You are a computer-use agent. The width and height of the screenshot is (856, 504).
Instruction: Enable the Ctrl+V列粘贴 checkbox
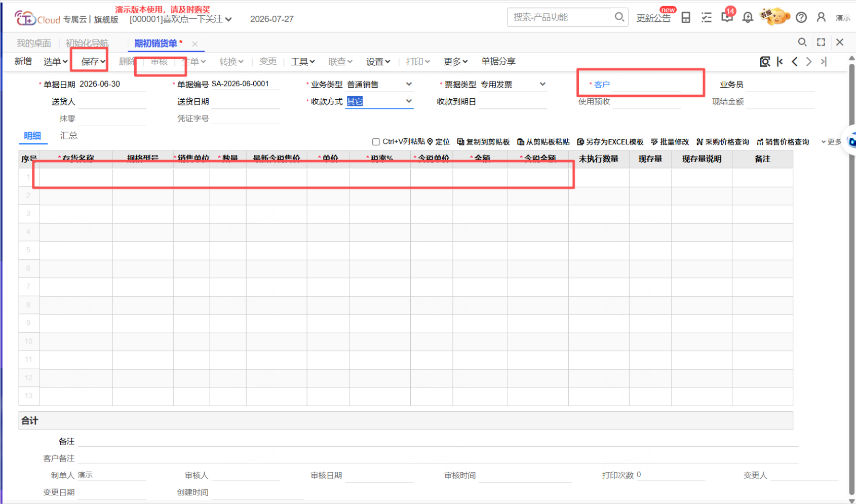376,142
